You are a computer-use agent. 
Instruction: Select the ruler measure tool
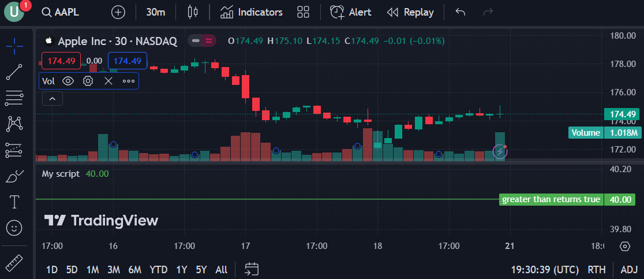point(14,263)
